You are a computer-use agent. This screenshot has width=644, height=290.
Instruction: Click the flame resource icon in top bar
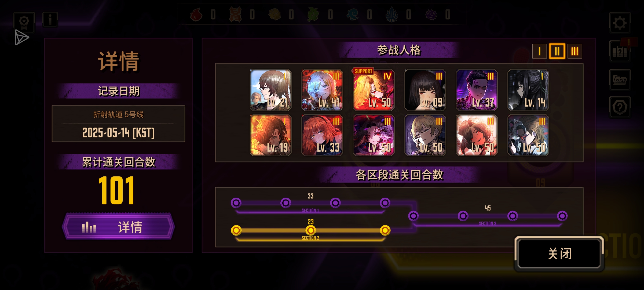pyautogui.click(x=196, y=14)
